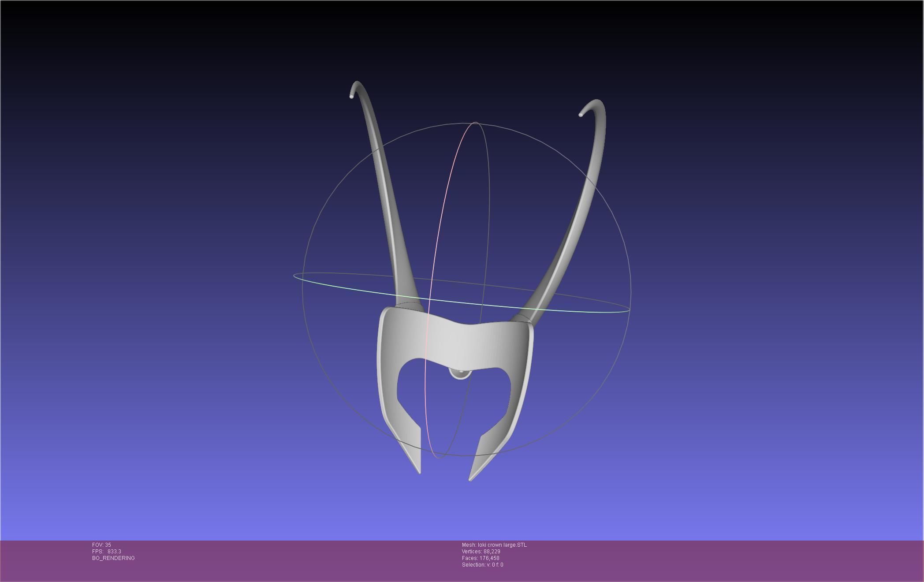The height and width of the screenshot is (582, 924).
Task: Click the Selection: v: 0 f: 0 text
Action: 482,565
